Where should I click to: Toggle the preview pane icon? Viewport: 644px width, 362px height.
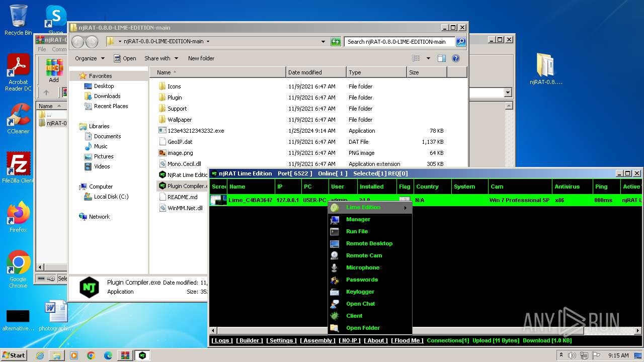[x=441, y=58]
